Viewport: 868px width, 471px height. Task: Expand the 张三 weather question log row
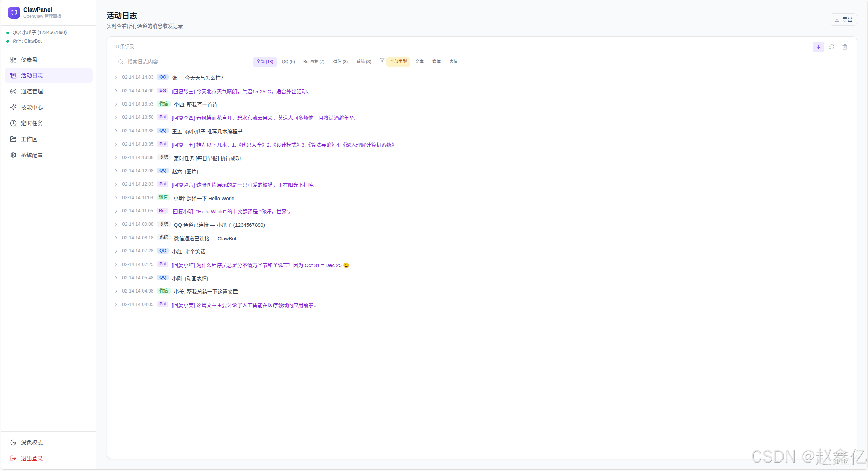click(x=116, y=78)
